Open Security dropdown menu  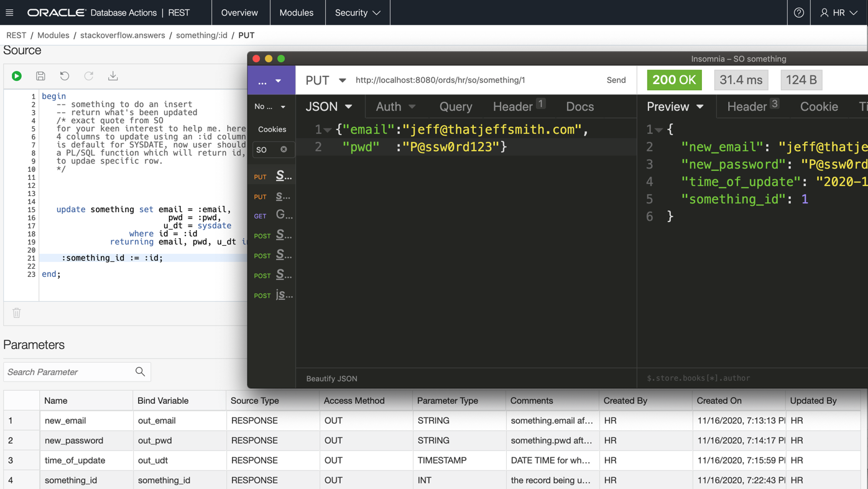point(358,12)
